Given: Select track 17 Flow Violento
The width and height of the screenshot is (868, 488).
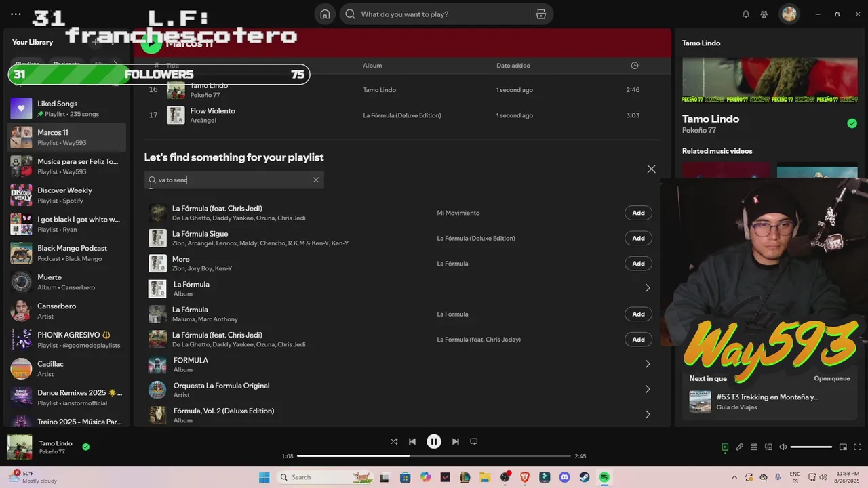Looking at the screenshot, I should [x=401, y=115].
